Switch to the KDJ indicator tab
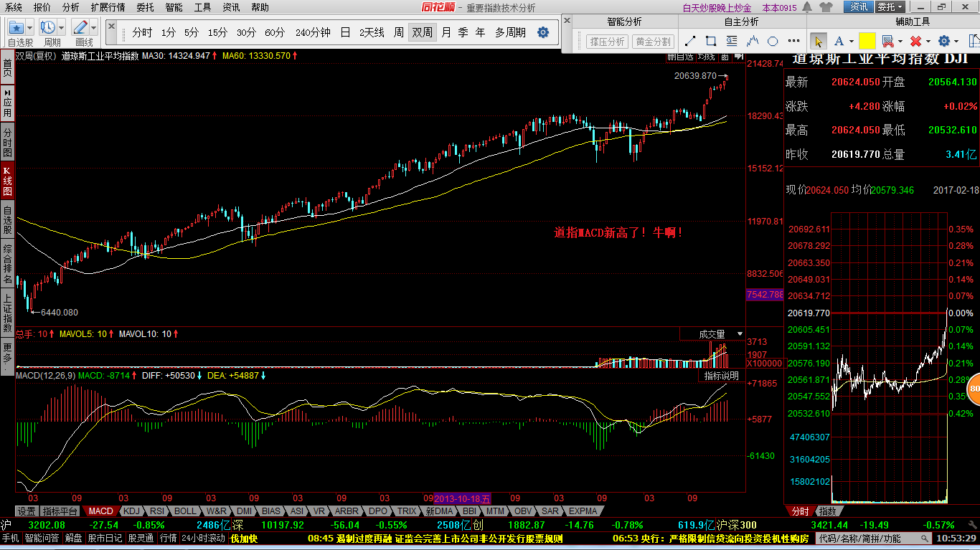The width and height of the screenshot is (980, 550). pos(131,511)
